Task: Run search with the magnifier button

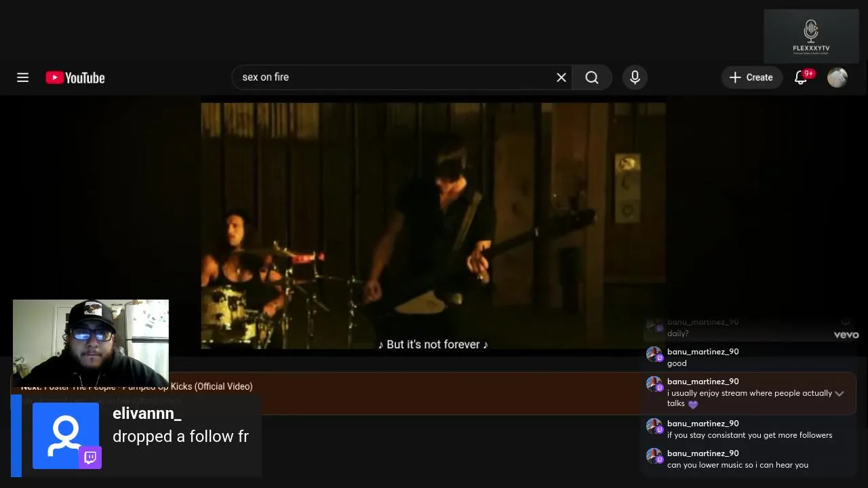Action: pos(592,77)
